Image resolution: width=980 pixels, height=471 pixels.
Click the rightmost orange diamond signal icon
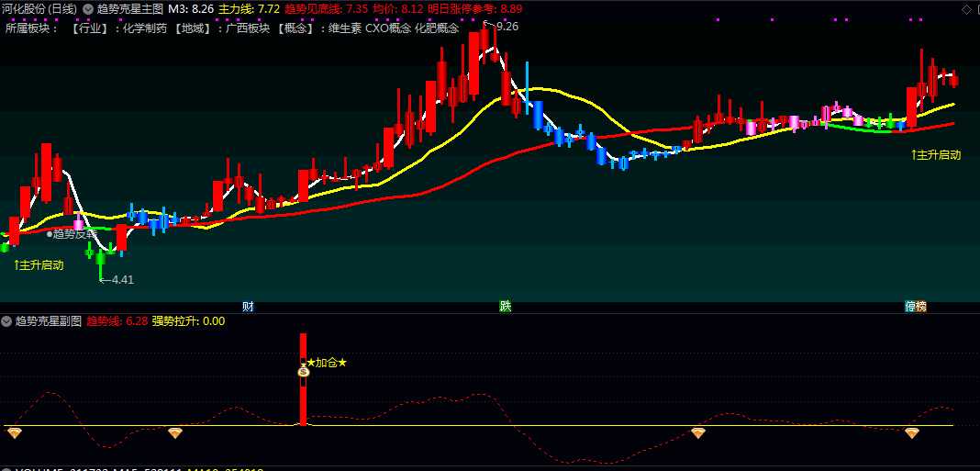click(x=912, y=432)
